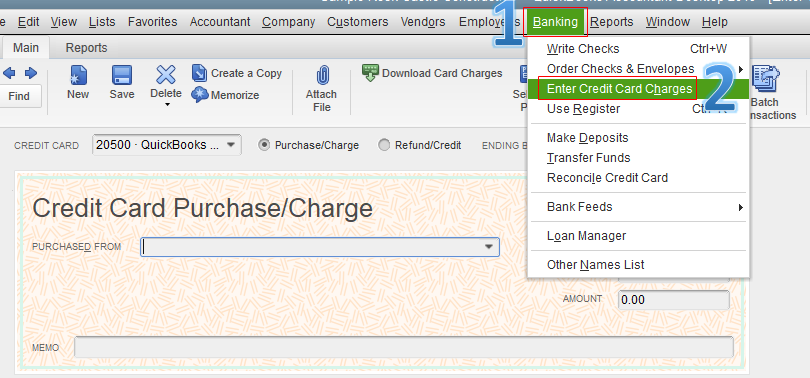Choose Make Deposits menu item
The width and height of the screenshot is (810, 378).
[638, 138]
